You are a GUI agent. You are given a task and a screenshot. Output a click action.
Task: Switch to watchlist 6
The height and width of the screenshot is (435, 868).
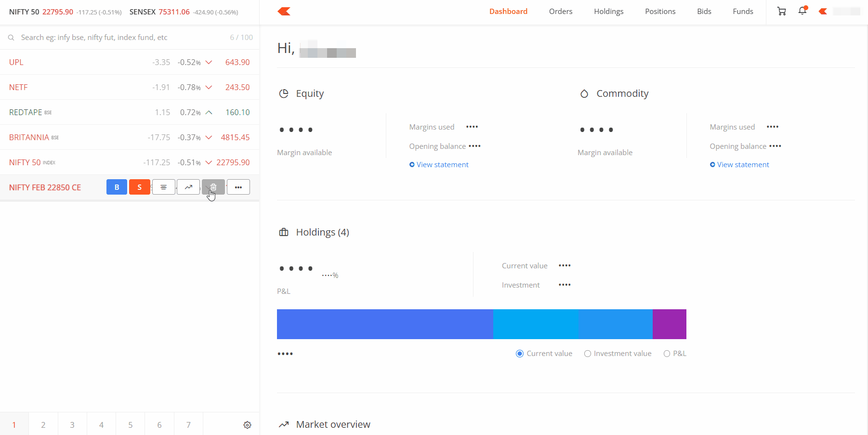click(159, 424)
